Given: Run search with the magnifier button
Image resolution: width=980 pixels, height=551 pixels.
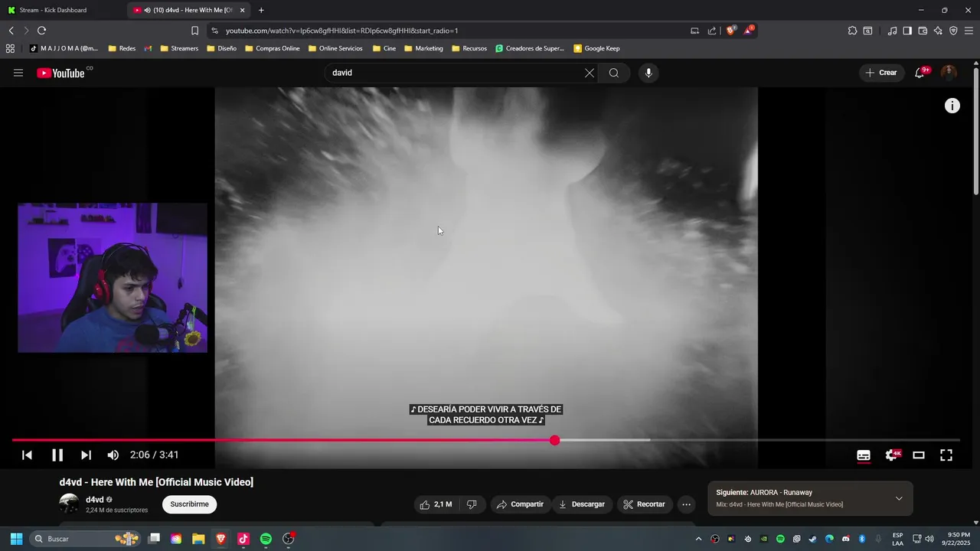Looking at the screenshot, I should click(614, 73).
